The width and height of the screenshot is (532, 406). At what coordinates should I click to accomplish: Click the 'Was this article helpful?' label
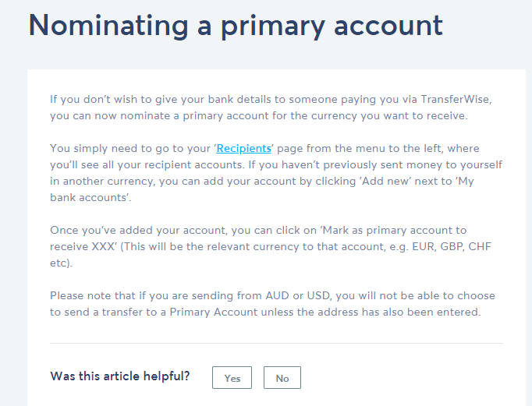coord(120,376)
